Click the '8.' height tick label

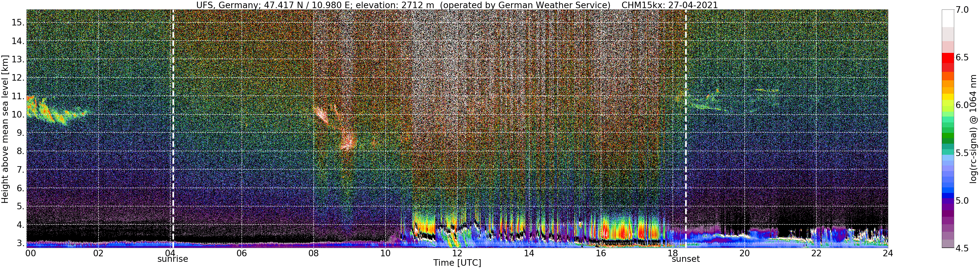click(x=21, y=151)
